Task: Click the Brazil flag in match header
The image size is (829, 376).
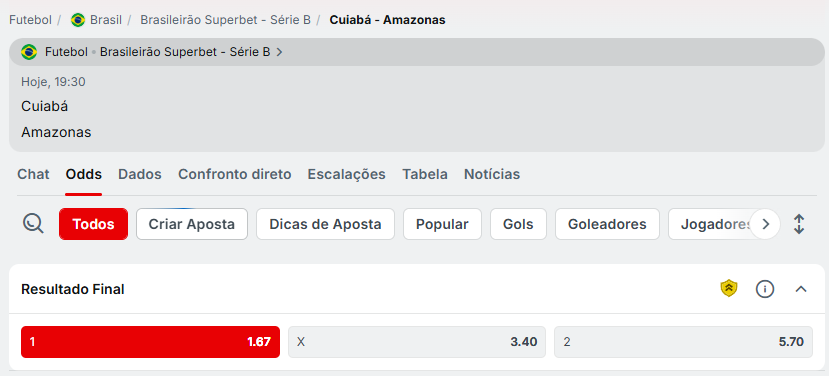Action: (29, 52)
